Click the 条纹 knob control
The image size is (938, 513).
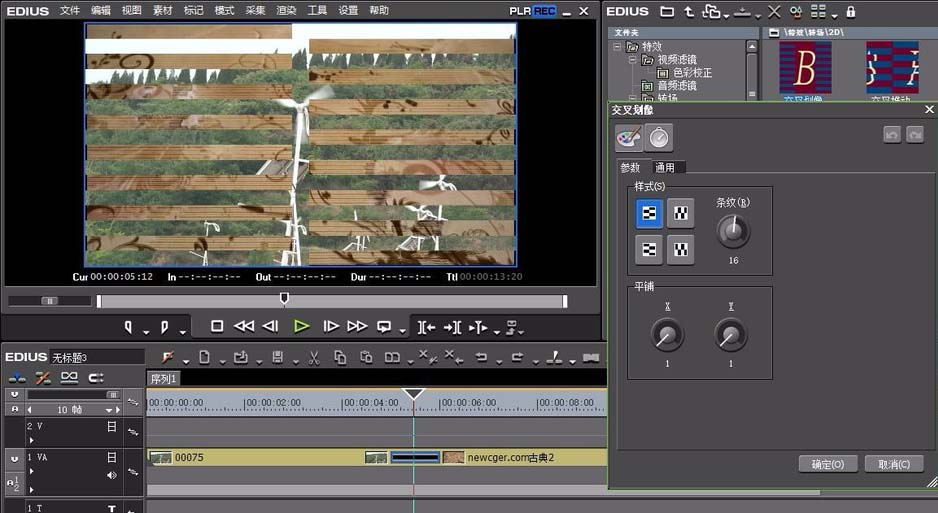click(733, 232)
